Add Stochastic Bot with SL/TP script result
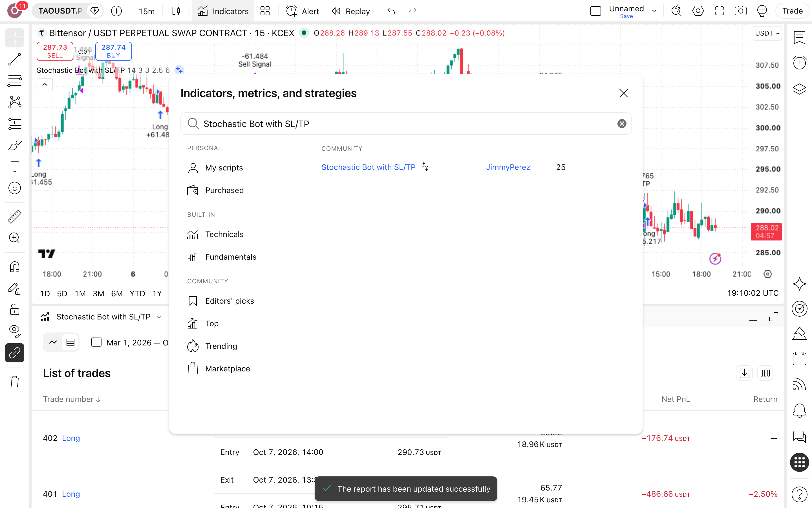The image size is (812, 508). (368, 167)
